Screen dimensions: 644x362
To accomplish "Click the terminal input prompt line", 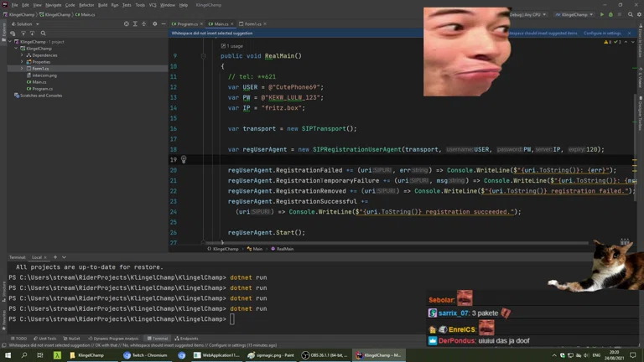I will [x=122, y=319].
